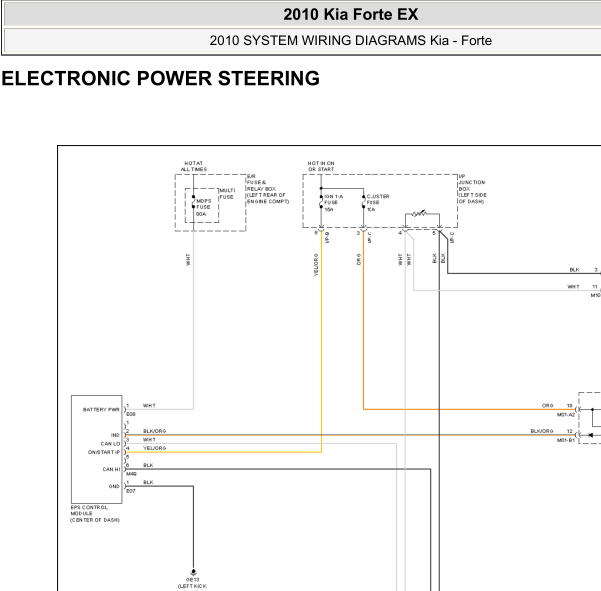Click the vertical "ORG" wire label

358,259
